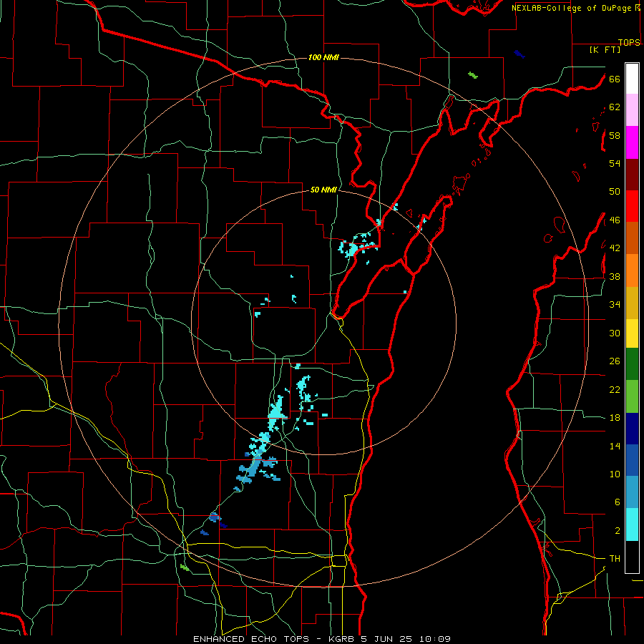Click the "50" legend value

pos(615,192)
